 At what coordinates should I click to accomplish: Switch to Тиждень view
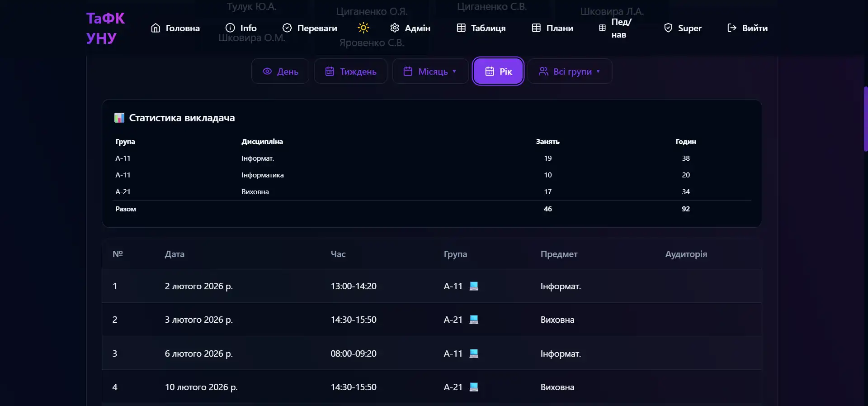[x=351, y=72]
